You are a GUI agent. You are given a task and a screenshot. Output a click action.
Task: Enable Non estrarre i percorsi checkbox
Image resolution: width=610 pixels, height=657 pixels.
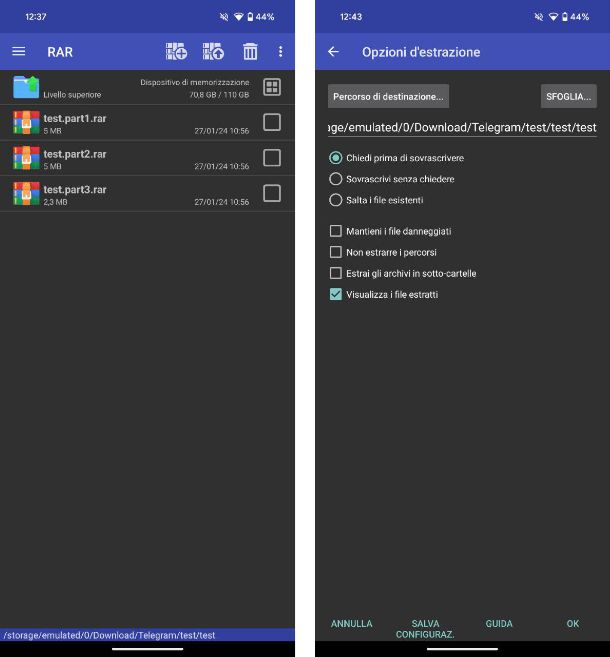tap(336, 252)
